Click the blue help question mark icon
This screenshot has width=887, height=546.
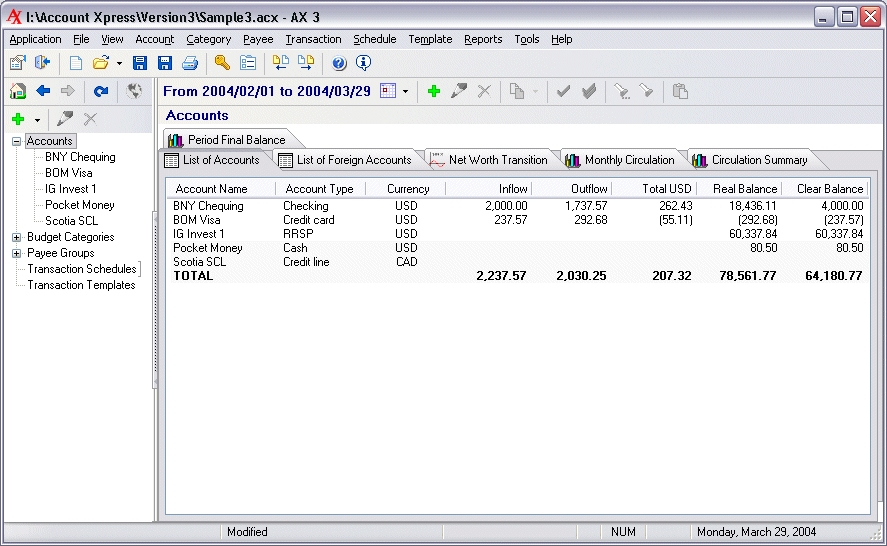point(339,63)
